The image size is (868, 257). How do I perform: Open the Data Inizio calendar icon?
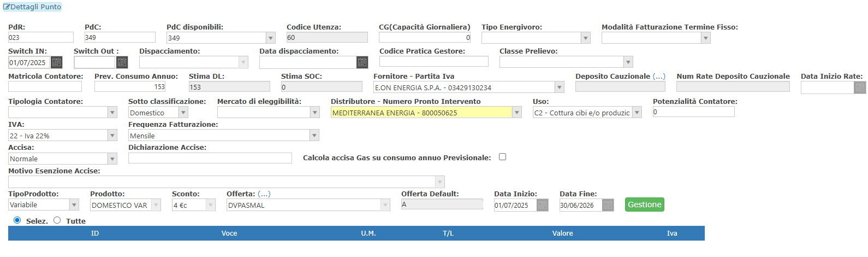tap(543, 205)
